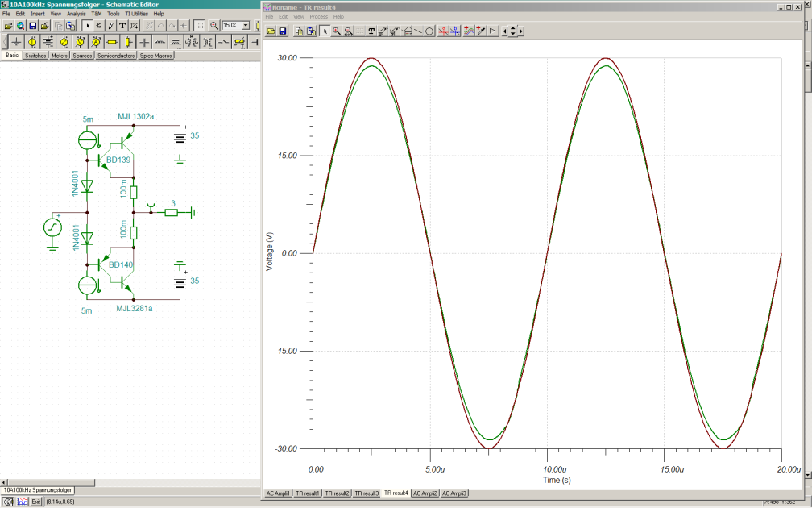Select the Text tool in schematic toolbar

click(x=122, y=26)
